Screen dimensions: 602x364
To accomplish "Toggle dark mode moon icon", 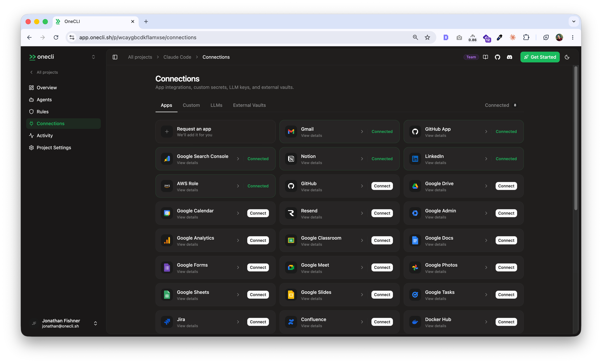I will (567, 57).
